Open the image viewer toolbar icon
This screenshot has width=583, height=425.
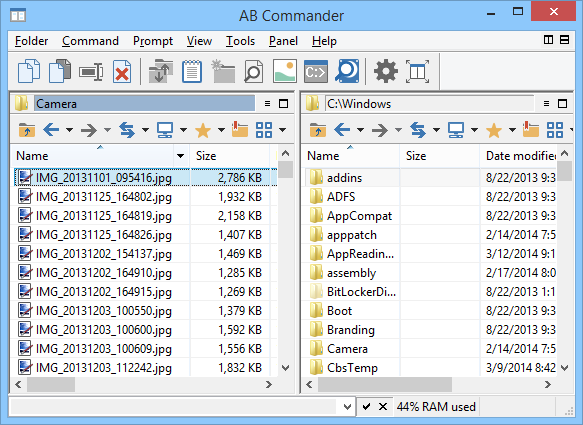pyautogui.click(x=285, y=71)
